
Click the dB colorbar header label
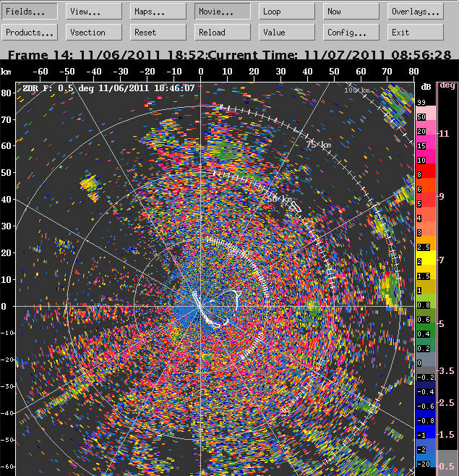click(x=426, y=87)
